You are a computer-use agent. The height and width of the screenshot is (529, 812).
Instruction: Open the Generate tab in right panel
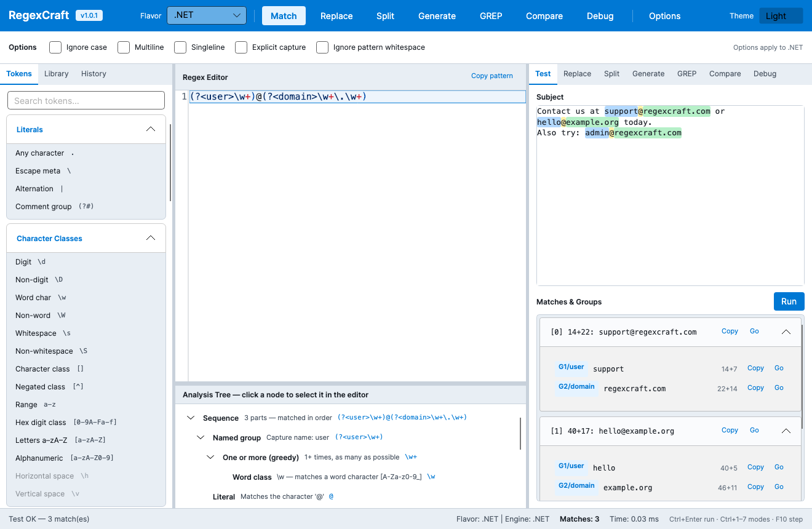648,74
